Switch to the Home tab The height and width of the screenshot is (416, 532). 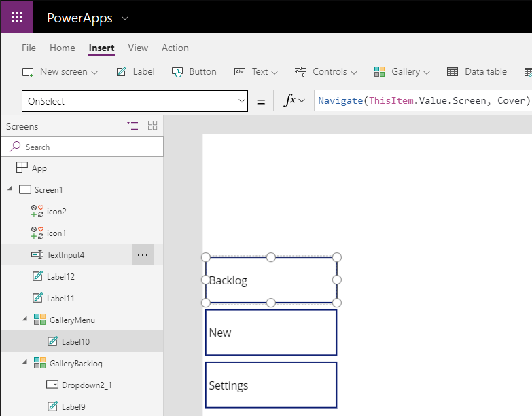coord(62,48)
